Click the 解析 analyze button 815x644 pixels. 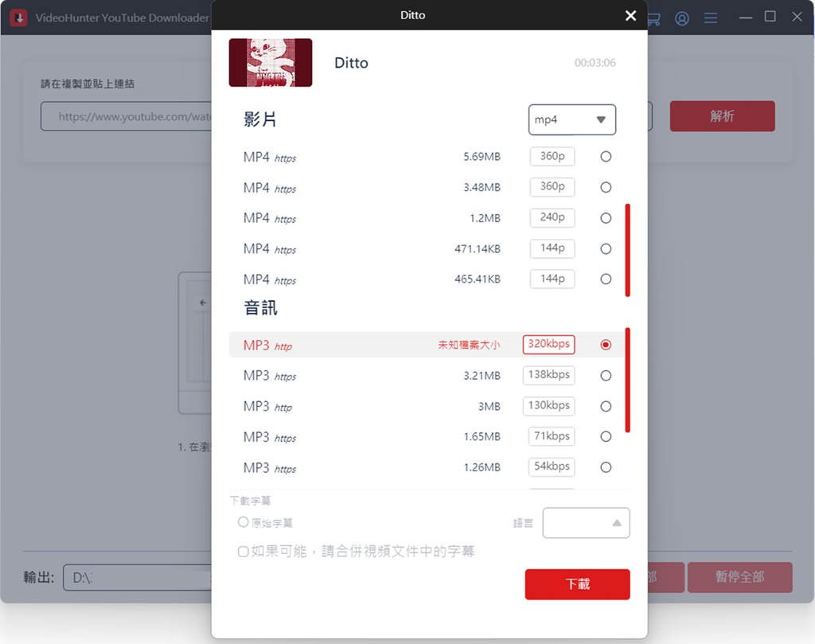pyautogui.click(x=722, y=116)
